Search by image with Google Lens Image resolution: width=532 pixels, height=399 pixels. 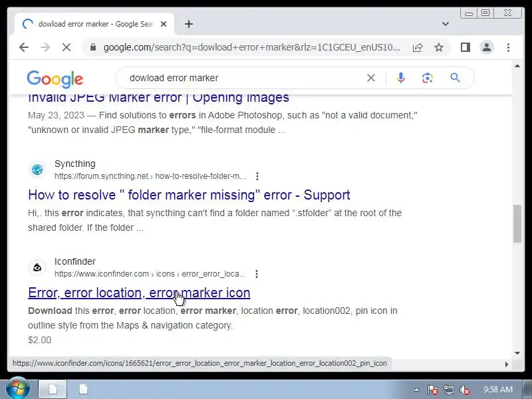tap(428, 78)
